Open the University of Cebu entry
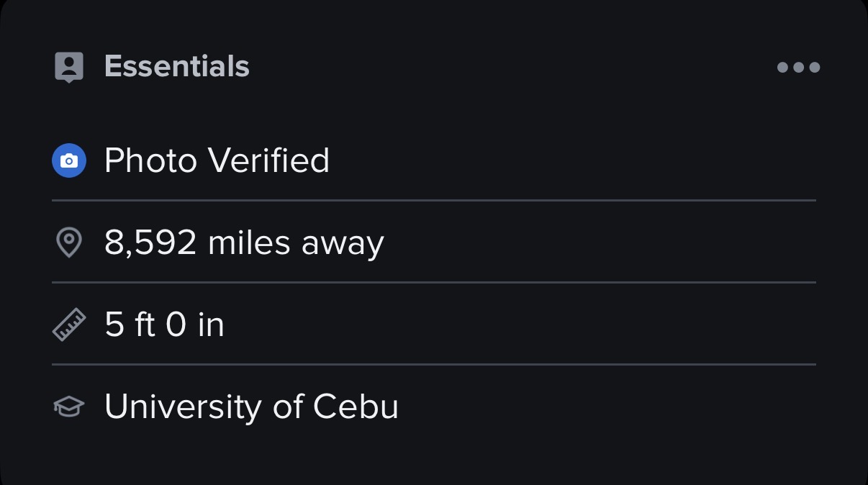Viewport: 868px width, 485px height. (251, 407)
